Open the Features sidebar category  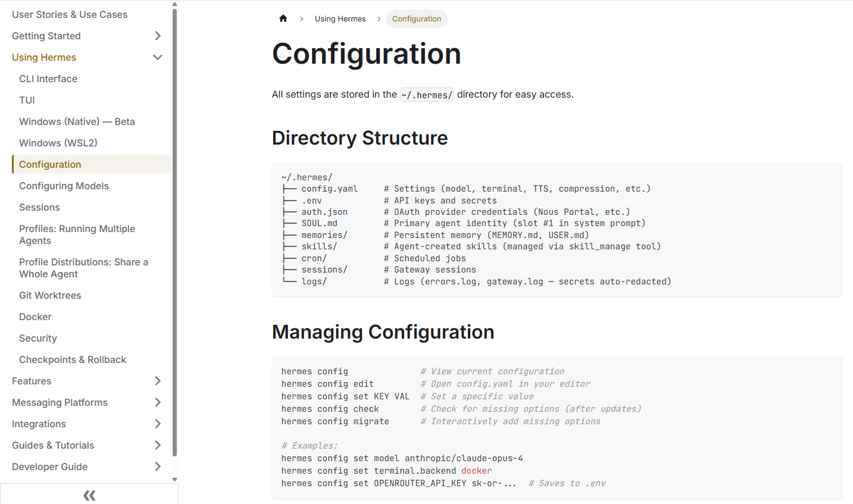click(x=32, y=381)
